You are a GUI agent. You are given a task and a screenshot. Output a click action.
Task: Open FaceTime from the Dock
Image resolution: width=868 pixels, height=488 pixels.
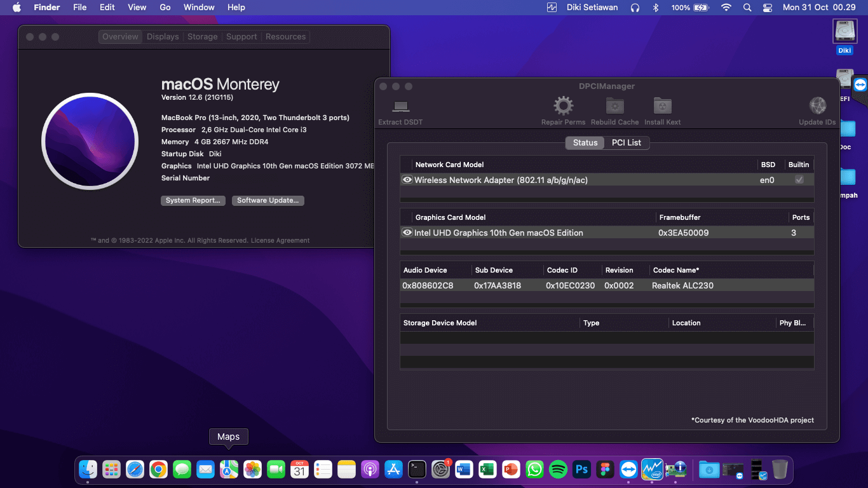click(x=276, y=470)
